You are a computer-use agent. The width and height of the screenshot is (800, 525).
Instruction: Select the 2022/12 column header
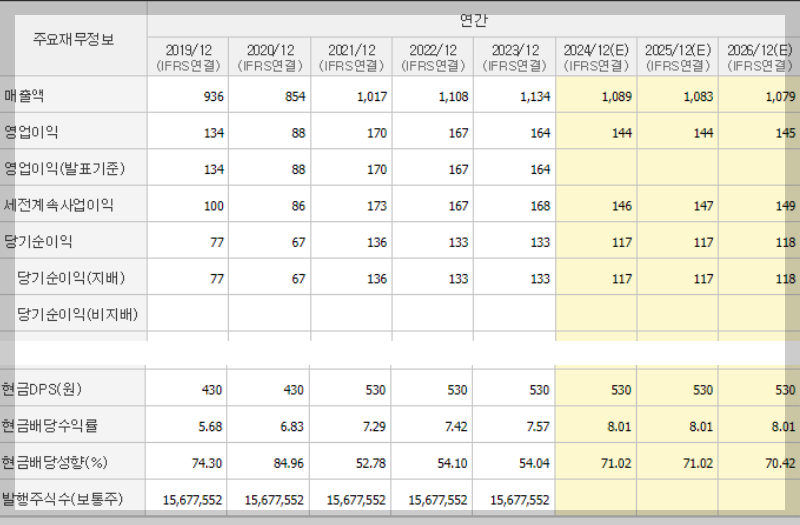[433, 57]
